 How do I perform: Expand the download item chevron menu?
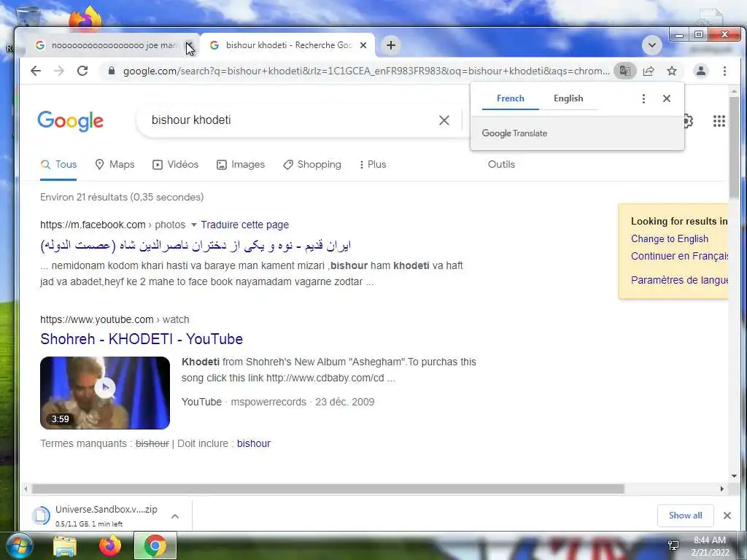(x=175, y=516)
